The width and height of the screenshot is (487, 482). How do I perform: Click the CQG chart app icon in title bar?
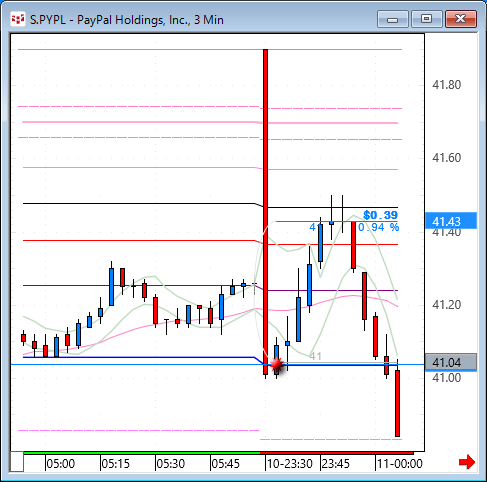point(18,19)
